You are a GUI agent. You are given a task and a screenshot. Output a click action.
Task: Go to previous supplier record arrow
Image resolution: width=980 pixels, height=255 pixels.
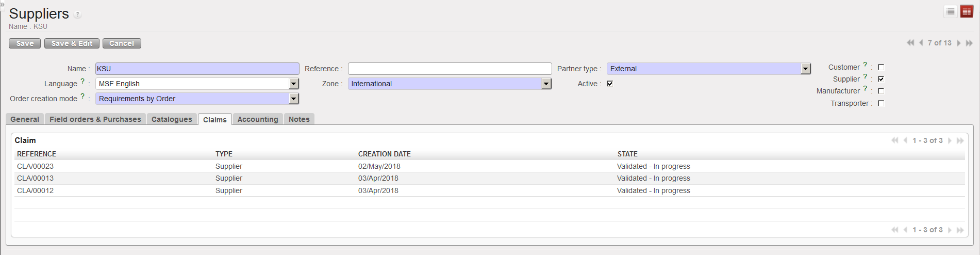(x=921, y=43)
